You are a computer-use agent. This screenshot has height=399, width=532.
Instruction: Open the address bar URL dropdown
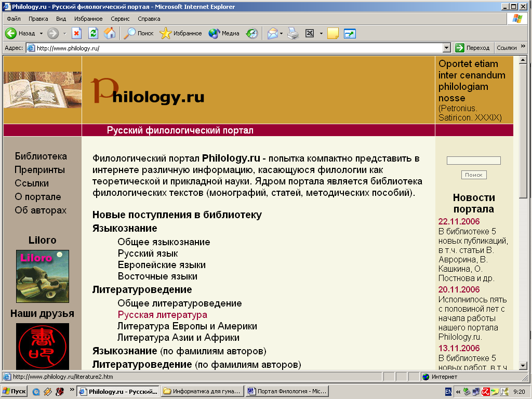(447, 48)
